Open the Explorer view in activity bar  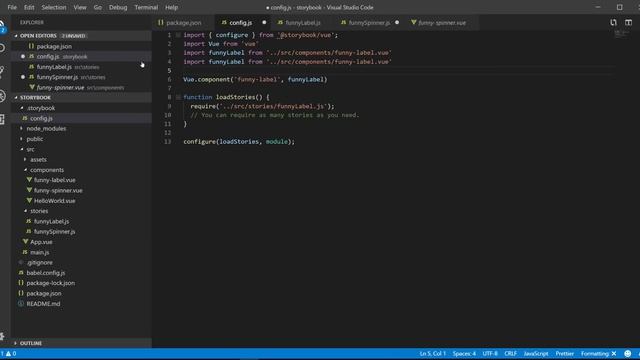point(2,26)
